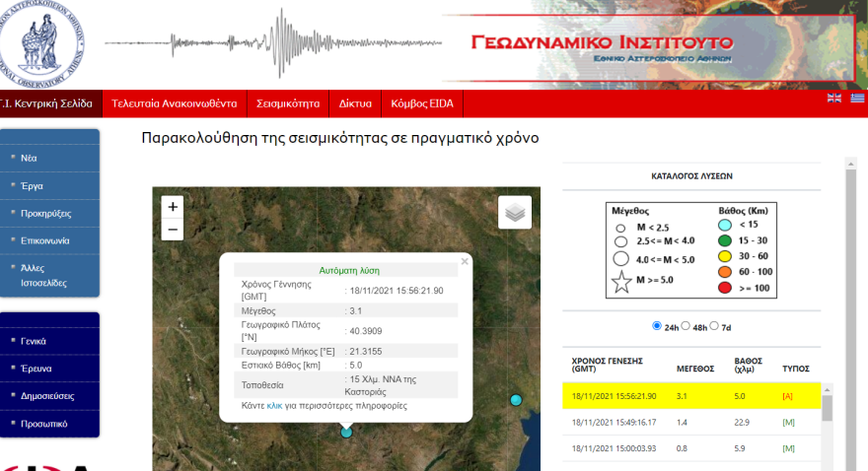Click the Αυτόματη λύση popup heading
The height and width of the screenshot is (471, 868).
coord(349,270)
